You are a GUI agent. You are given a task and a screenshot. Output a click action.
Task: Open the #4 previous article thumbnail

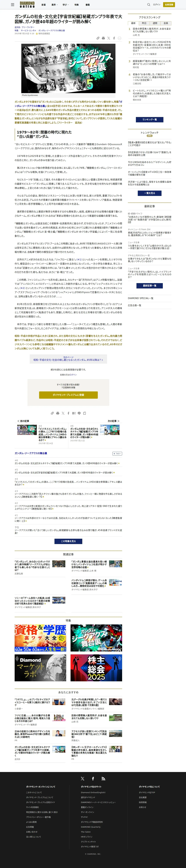[27, 430]
